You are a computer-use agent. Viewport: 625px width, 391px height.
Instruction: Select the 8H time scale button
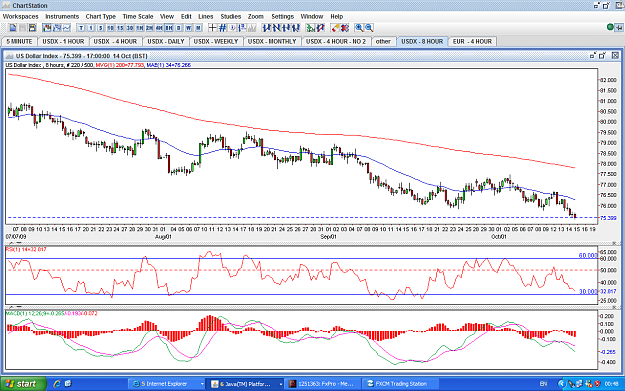[x=169, y=28]
